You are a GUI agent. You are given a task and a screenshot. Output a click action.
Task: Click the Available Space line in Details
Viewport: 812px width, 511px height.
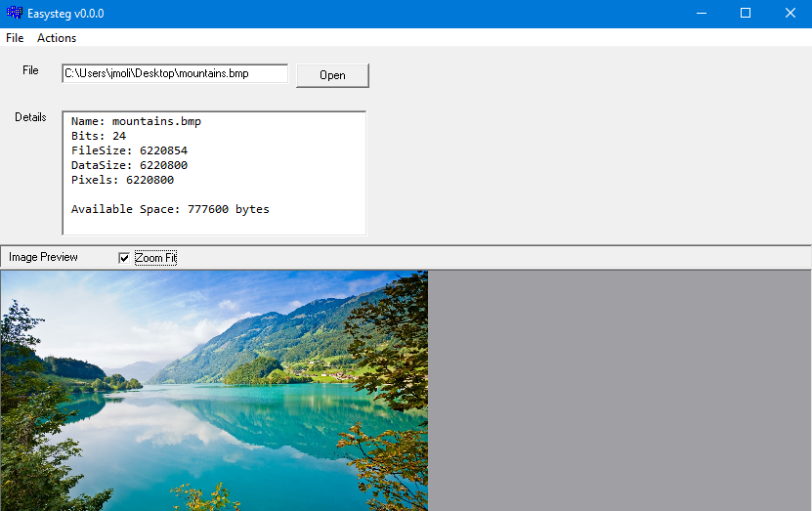pos(170,209)
